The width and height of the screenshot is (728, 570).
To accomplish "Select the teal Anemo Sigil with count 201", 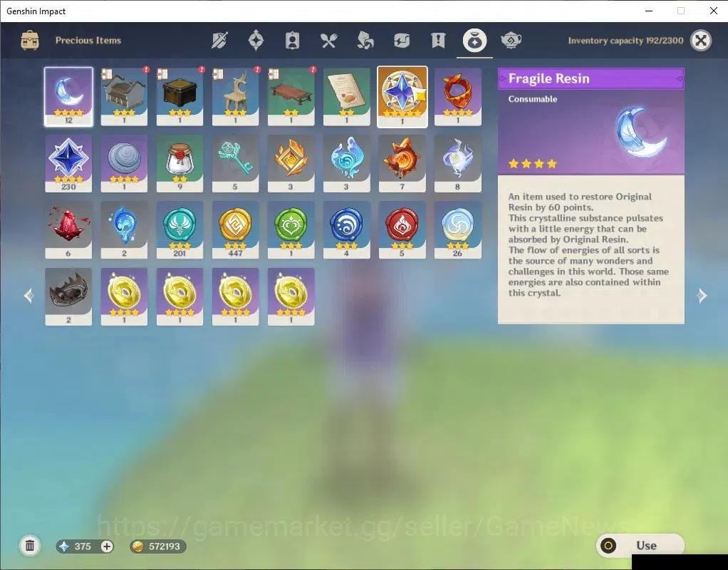I will pyautogui.click(x=180, y=230).
